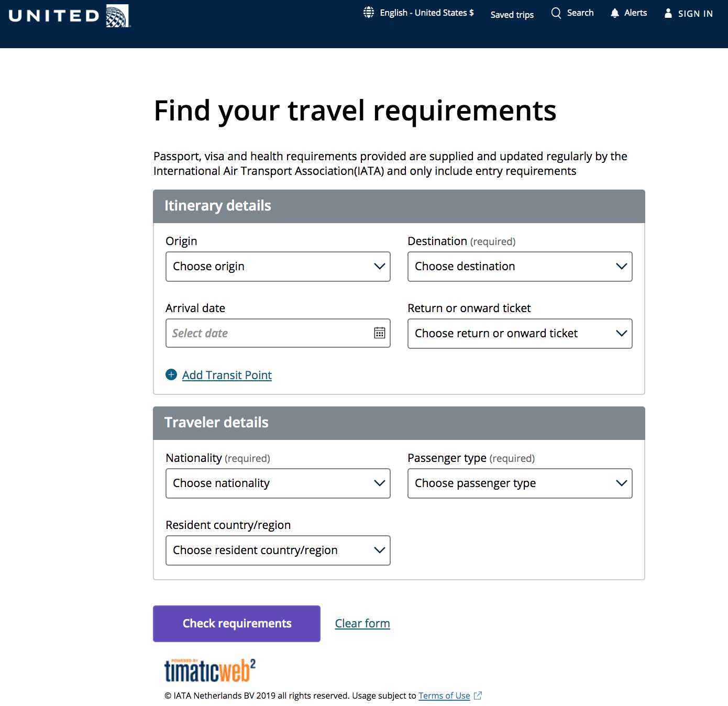728x706 pixels.
Task: Open the calendar picker for Arrival date
Action: coord(379,333)
